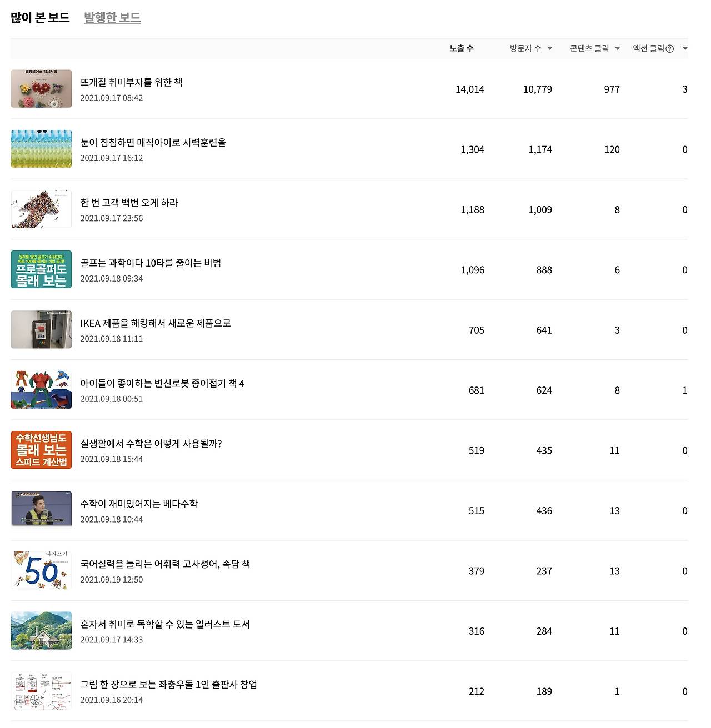This screenshot has height=728, width=711.
Task: Open the post 수학이 재미있어지는 베다수학
Action: (x=139, y=504)
